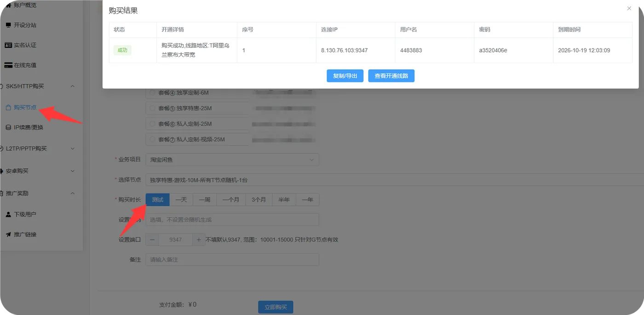
Task: Click the 成功 status tag
Action: tap(122, 50)
